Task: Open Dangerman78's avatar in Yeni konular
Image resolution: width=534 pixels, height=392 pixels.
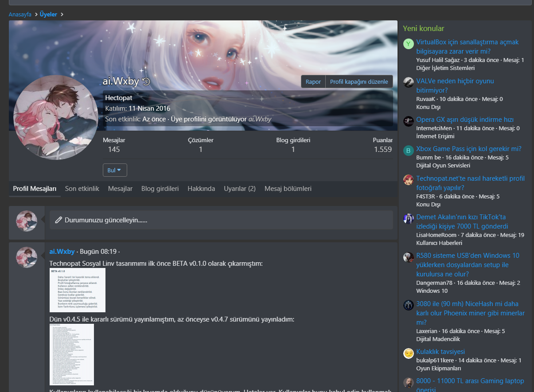Action: coord(409,257)
